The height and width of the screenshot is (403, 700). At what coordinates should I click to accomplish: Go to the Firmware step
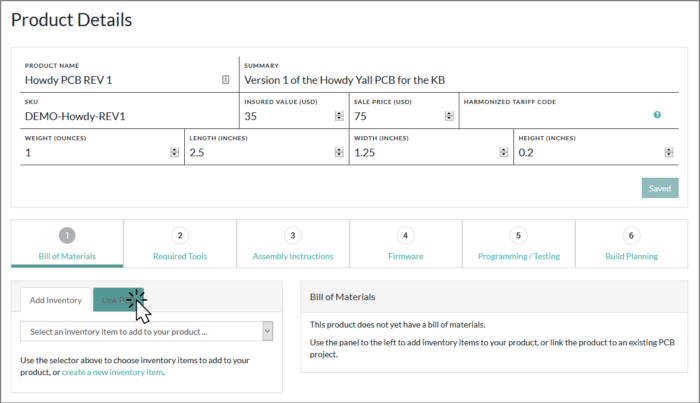tap(405, 245)
